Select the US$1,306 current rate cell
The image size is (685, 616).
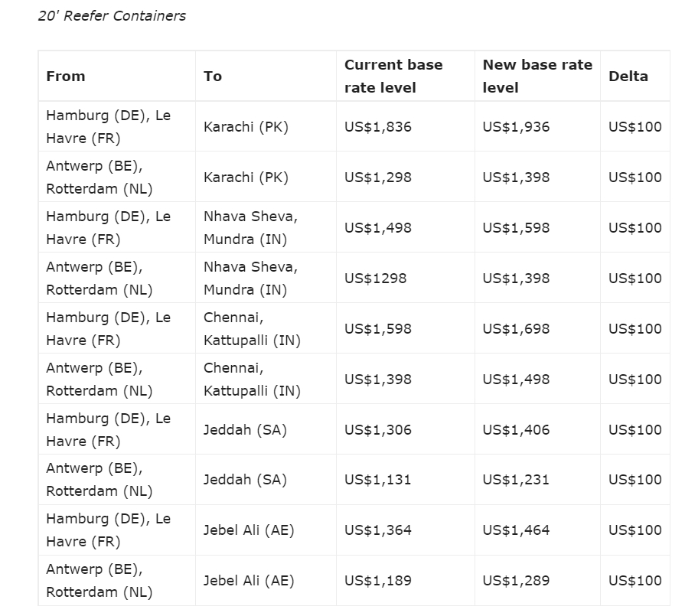[378, 430]
